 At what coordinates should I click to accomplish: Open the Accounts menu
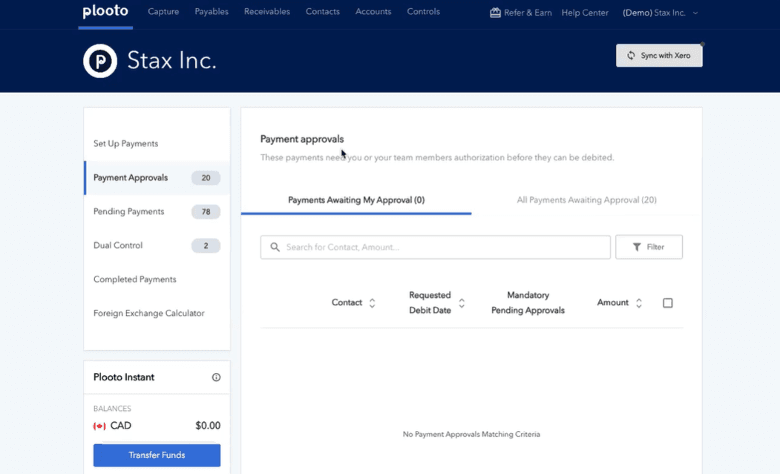click(x=373, y=11)
